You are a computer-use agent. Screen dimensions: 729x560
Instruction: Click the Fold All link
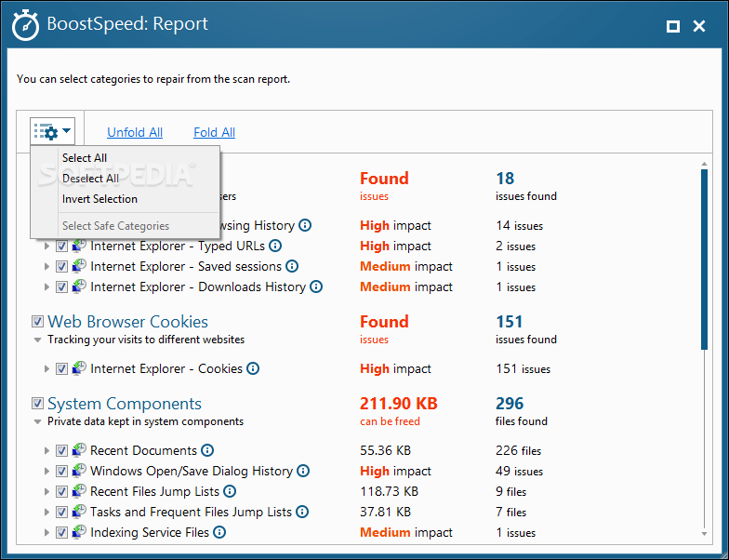click(214, 132)
